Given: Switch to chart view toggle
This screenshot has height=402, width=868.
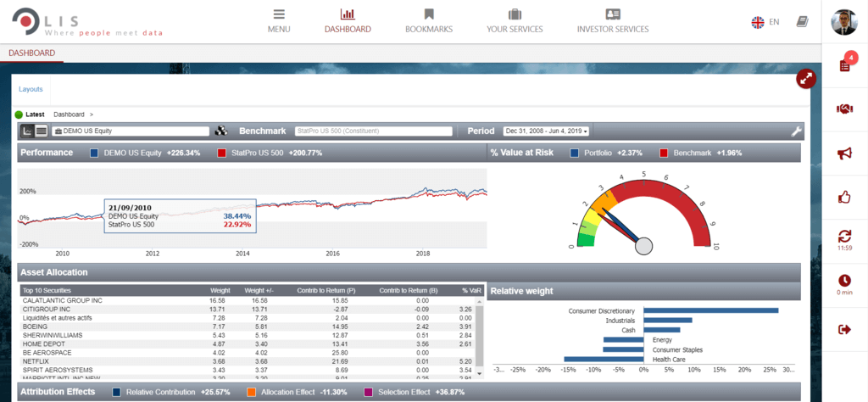Looking at the screenshot, I should point(27,131).
